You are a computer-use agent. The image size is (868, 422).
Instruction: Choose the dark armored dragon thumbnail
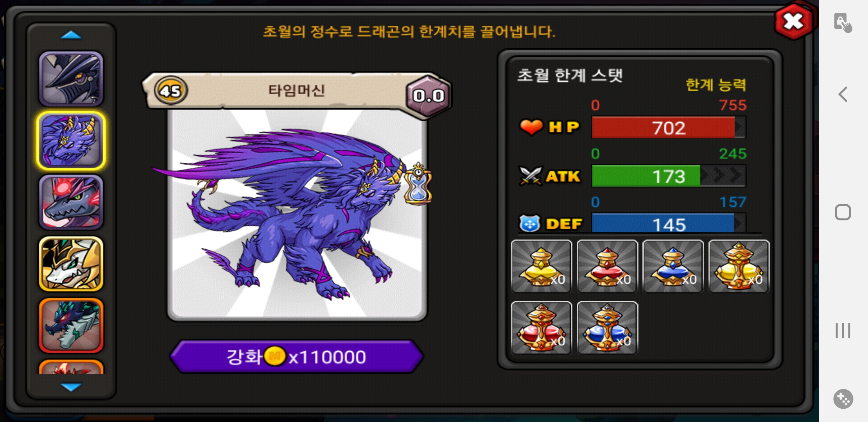click(71, 79)
